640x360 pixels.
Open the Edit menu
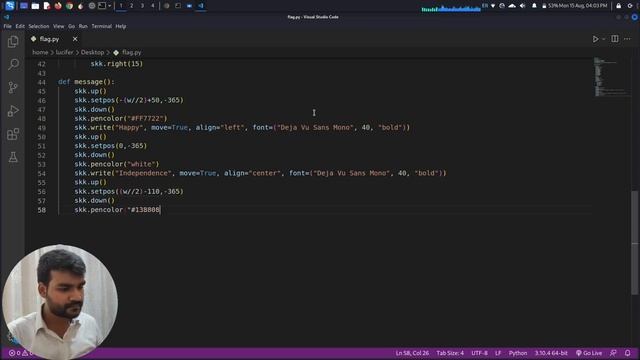[x=20, y=26]
